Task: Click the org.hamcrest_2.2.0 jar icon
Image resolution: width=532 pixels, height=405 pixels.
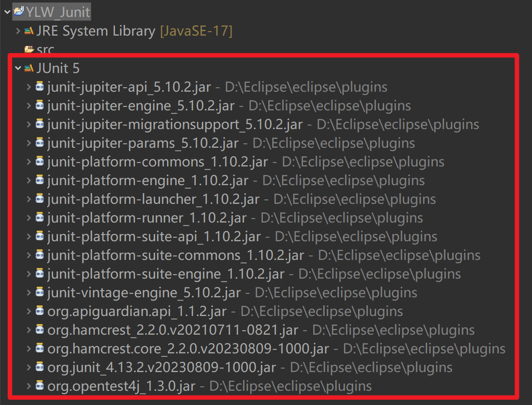Action: pyautogui.click(x=40, y=329)
